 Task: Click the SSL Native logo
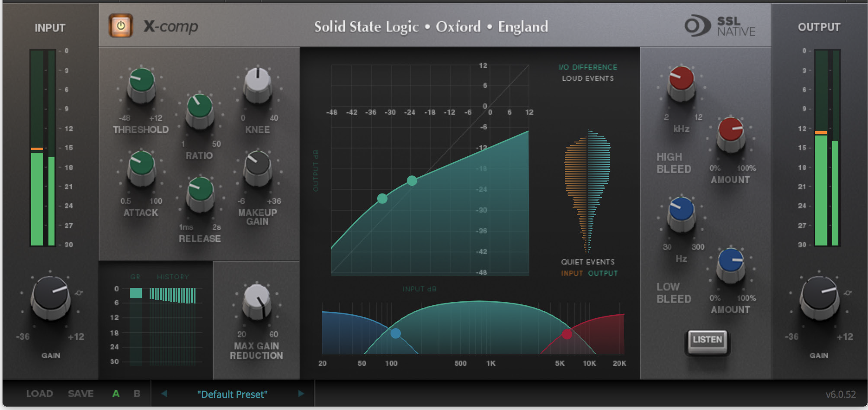[x=720, y=26]
